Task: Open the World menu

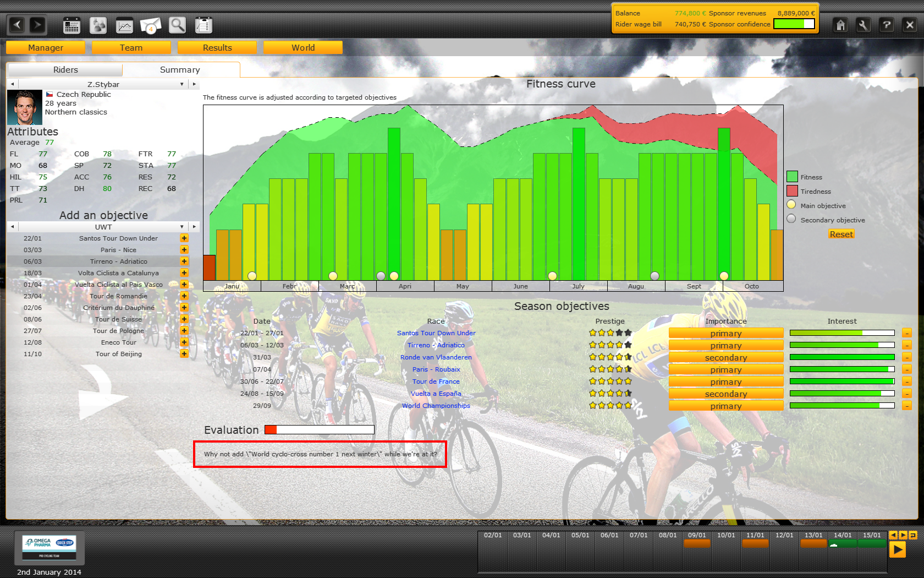Action: click(x=303, y=48)
